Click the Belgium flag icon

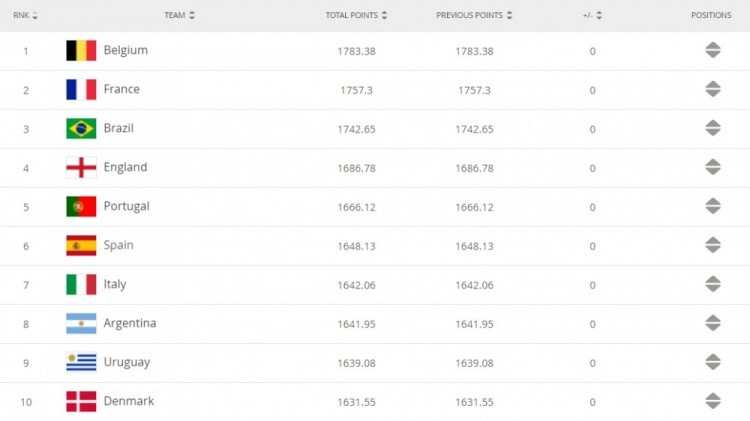tap(81, 50)
